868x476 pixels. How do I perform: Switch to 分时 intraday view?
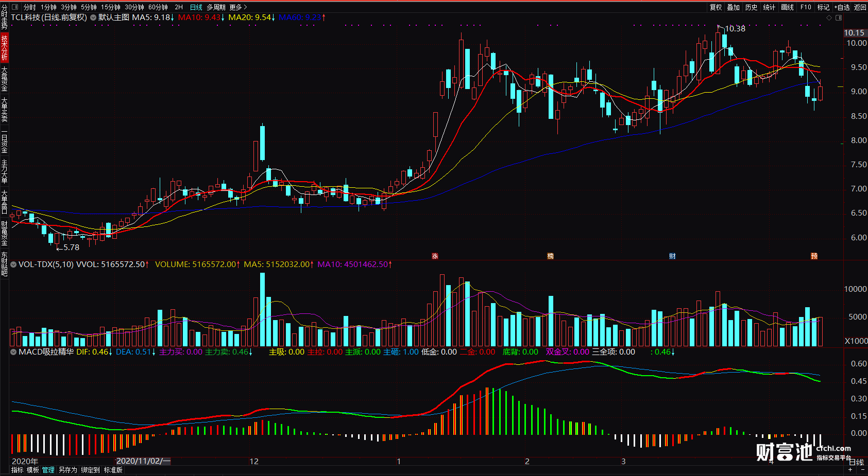30,7
